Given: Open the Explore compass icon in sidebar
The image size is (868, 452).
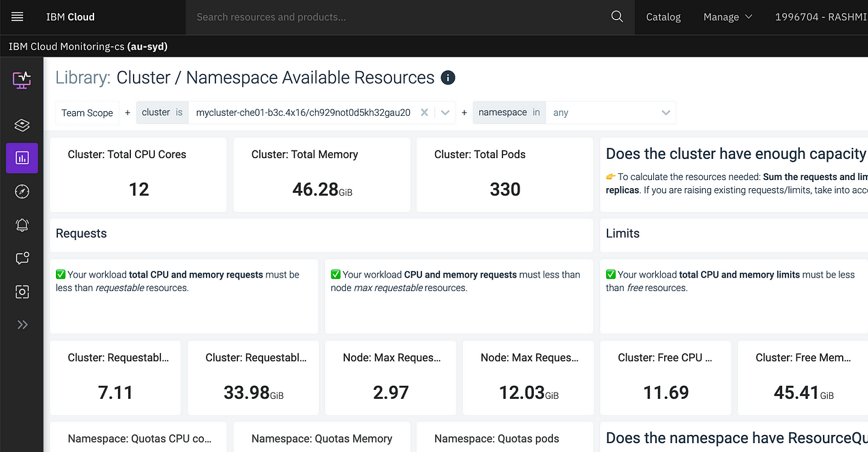Looking at the screenshot, I should (x=22, y=192).
